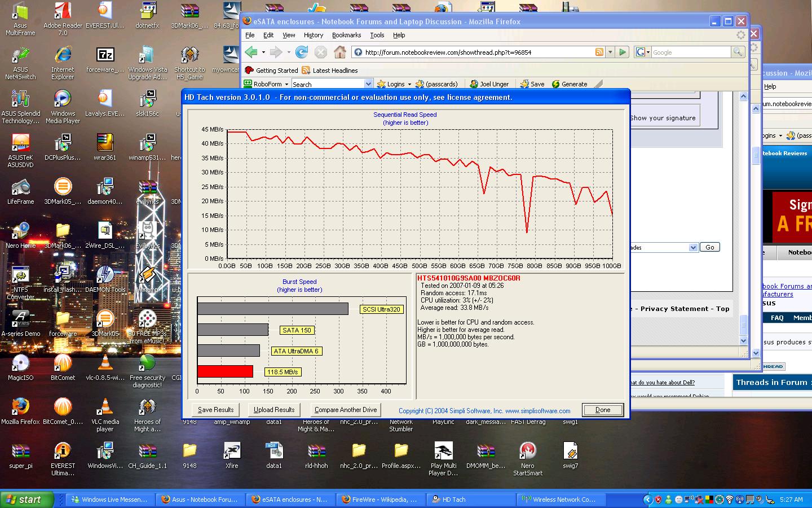812x508 pixels.
Task: Open the Firefox Bookmarks menu
Action: [346, 35]
